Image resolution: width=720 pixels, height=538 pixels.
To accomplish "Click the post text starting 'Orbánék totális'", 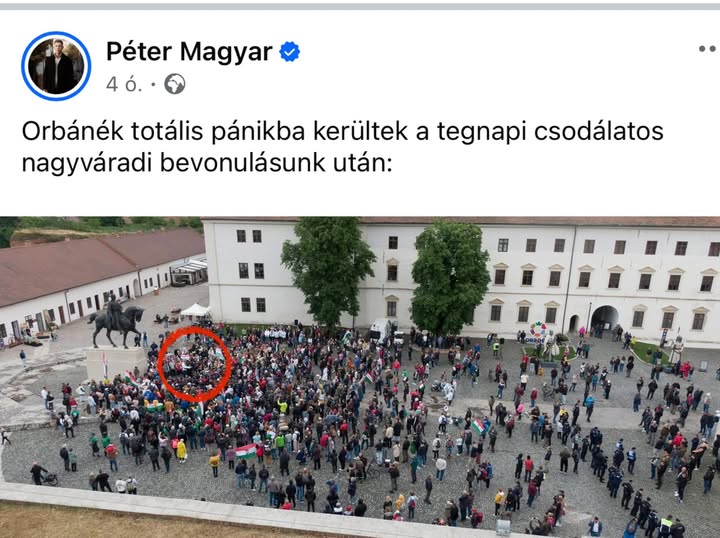I will click(x=343, y=147).
